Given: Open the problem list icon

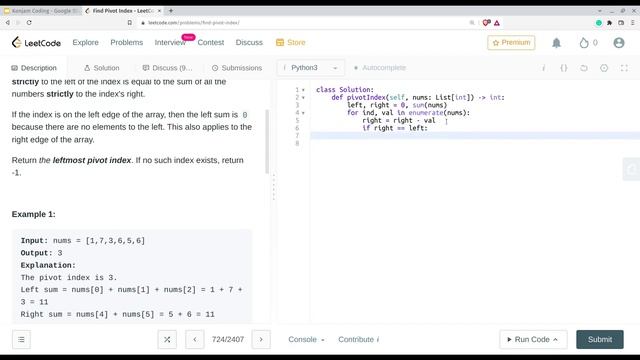Looking at the screenshot, I should coord(21,339).
